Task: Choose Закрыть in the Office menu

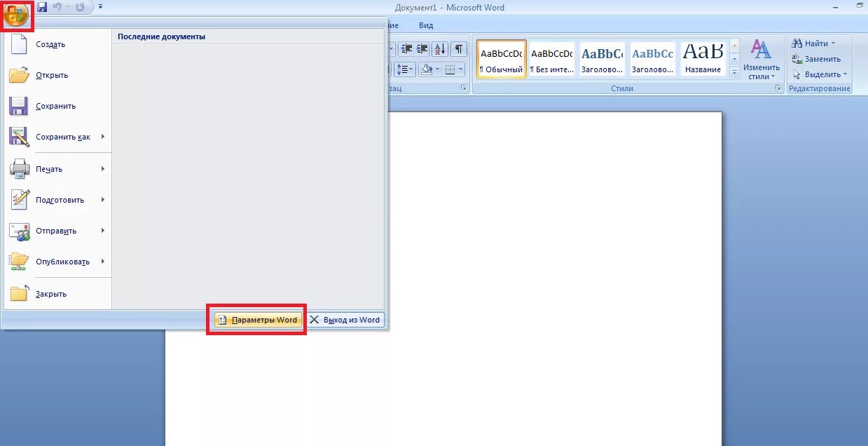Action: click(57, 294)
